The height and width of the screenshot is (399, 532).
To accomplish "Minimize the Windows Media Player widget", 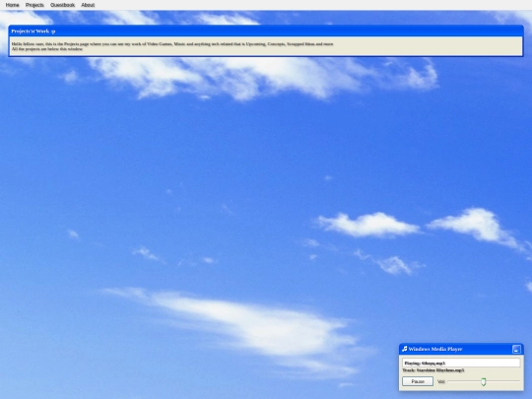I will tap(516, 349).
